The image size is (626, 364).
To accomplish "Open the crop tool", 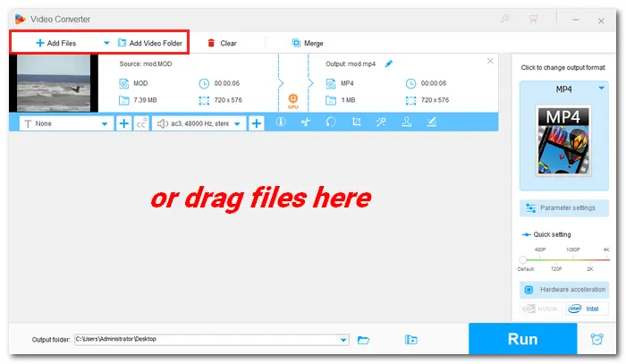I will (x=356, y=122).
